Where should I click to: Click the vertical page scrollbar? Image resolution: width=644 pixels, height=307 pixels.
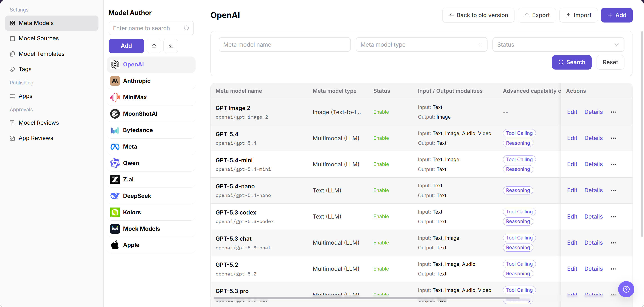(642, 134)
